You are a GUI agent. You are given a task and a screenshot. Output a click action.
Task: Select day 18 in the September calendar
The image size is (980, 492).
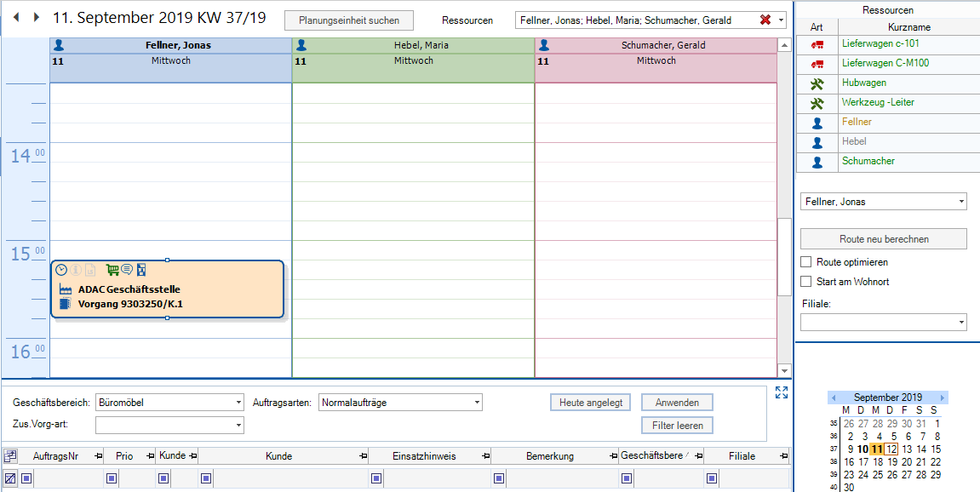tap(880, 461)
